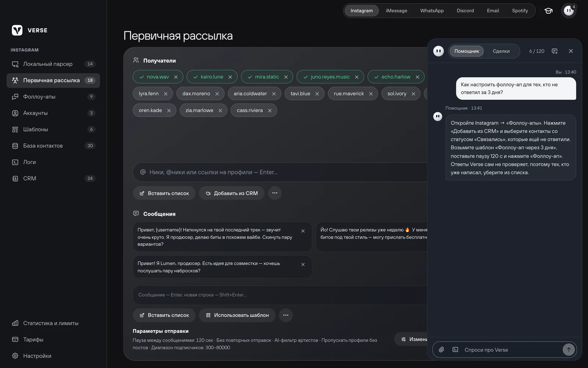Open Настройки page
Image resolution: width=588 pixels, height=368 pixels.
(53, 356)
